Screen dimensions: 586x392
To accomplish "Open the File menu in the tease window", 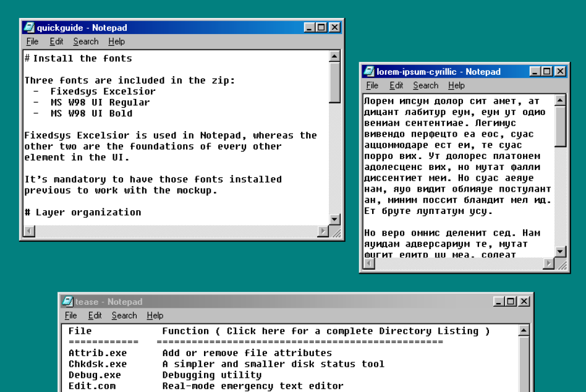I will [70, 315].
